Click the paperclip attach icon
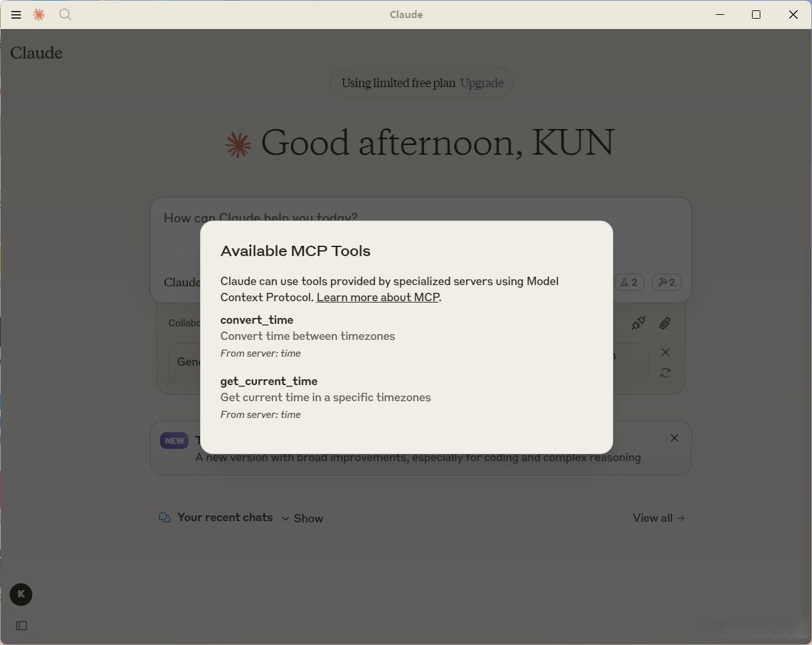The image size is (812, 645). (x=665, y=323)
